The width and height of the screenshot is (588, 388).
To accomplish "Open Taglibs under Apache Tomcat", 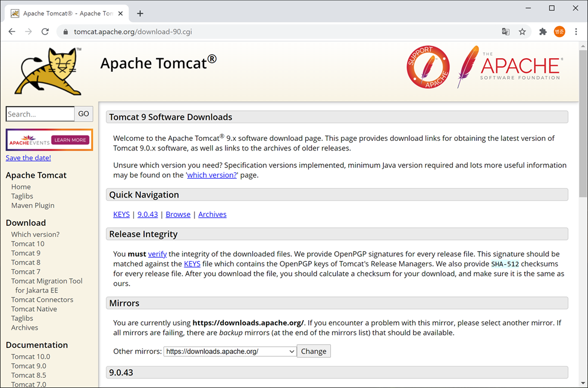I will click(x=22, y=196).
